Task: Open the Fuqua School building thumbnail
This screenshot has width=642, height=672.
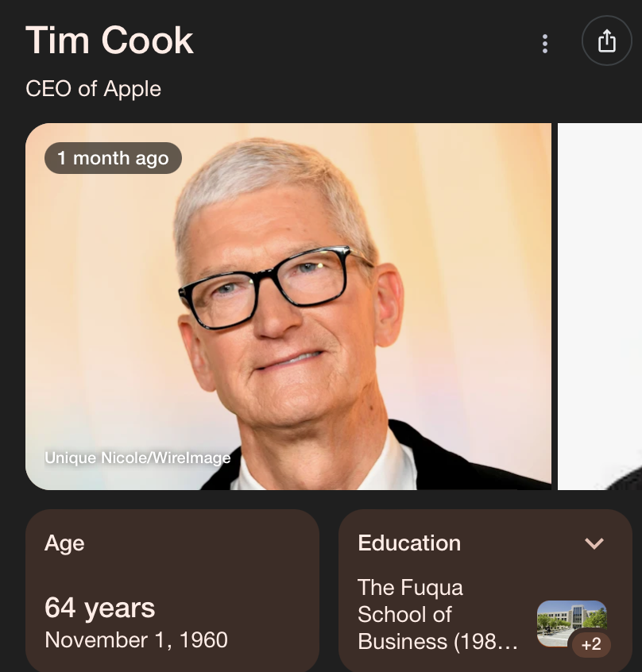Action: click(571, 622)
